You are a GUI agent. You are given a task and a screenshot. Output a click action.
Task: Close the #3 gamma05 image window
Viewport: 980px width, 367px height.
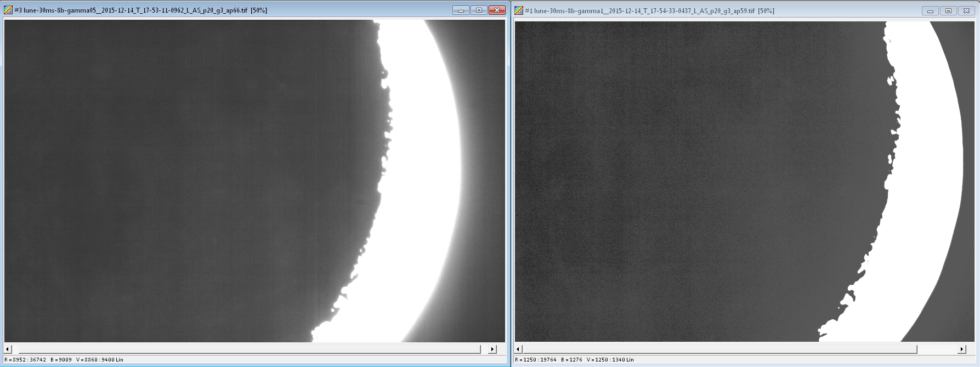tap(497, 10)
